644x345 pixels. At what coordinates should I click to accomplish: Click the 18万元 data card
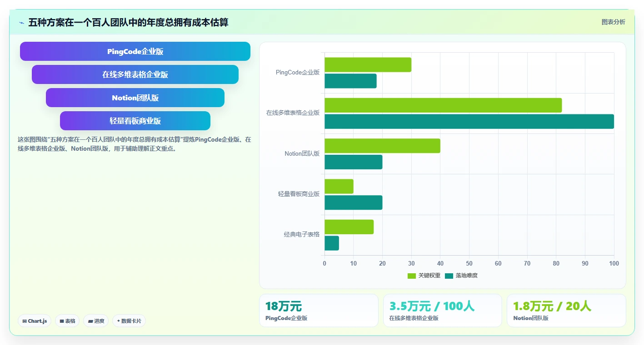click(319, 310)
